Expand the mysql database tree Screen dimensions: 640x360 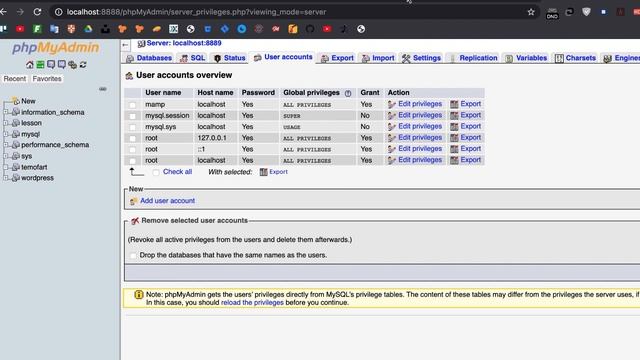point(6,134)
